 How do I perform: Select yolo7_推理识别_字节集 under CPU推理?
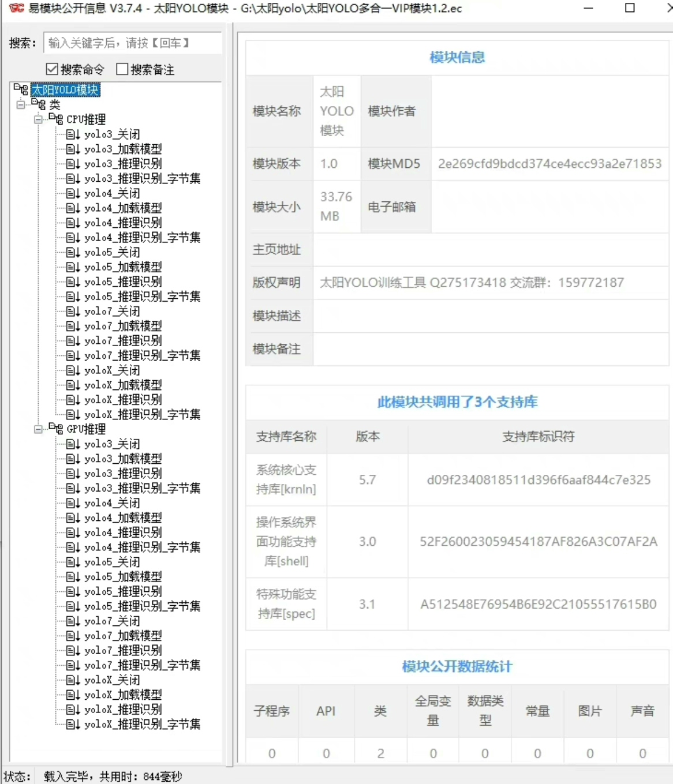coord(143,355)
